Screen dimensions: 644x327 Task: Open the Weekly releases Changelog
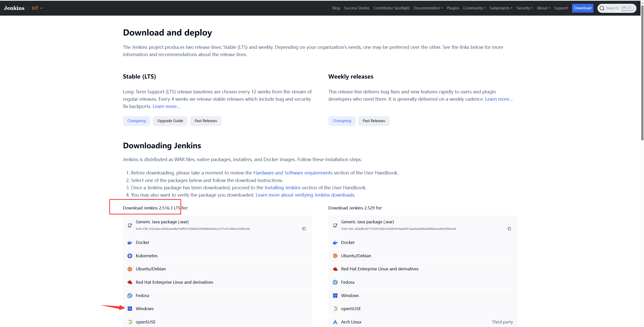click(342, 121)
